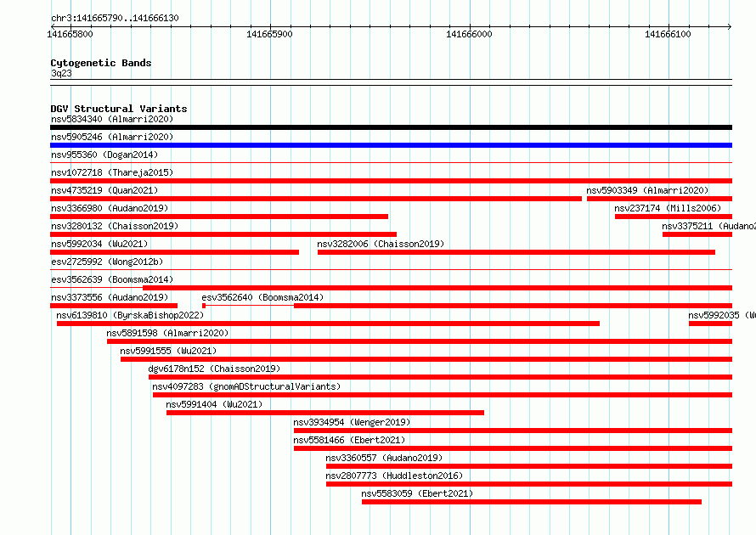Image resolution: width=756 pixels, height=535 pixels.
Task: Click the nsv5905246 (Almarri2020) label
Action: click(112, 137)
